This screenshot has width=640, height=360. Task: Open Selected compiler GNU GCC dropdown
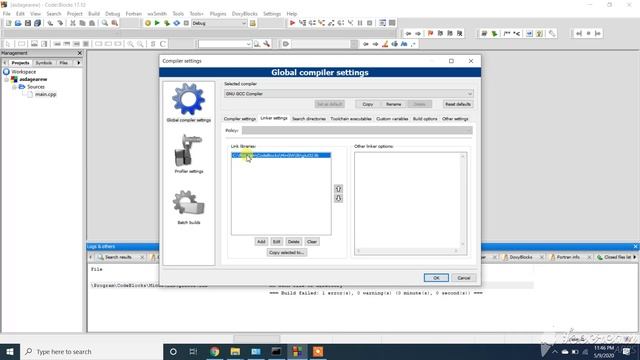(x=349, y=94)
